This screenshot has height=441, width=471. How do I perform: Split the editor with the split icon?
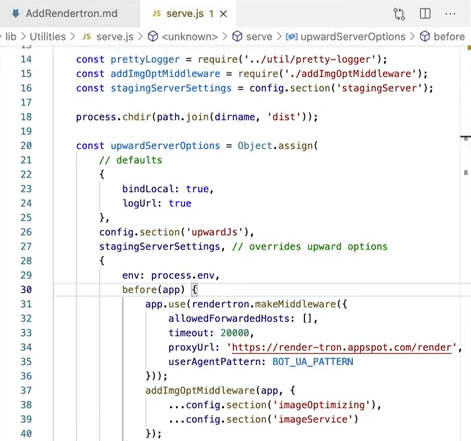[x=425, y=14]
